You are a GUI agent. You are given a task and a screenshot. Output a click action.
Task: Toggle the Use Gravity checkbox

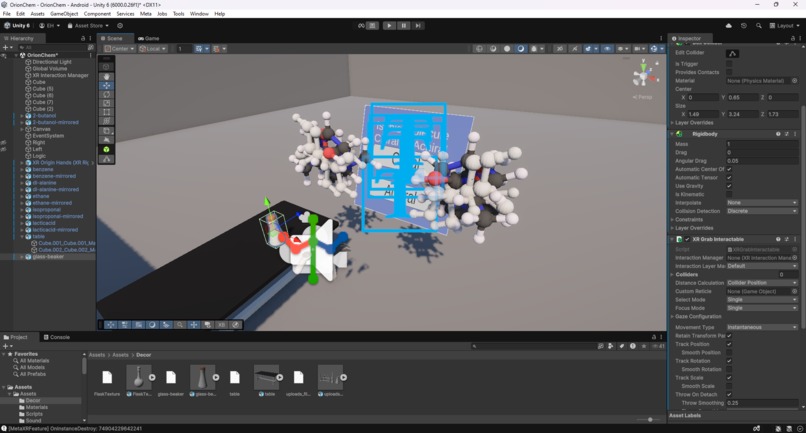(729, 186)
